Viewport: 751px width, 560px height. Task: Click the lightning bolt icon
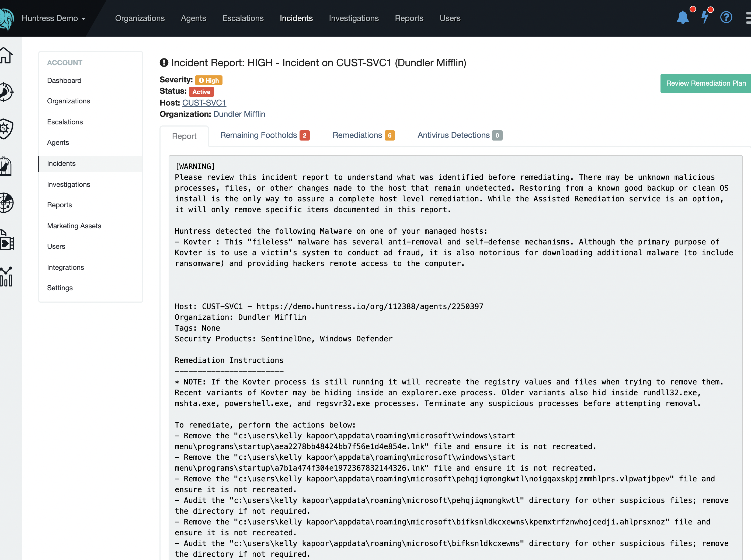[705, 17]
